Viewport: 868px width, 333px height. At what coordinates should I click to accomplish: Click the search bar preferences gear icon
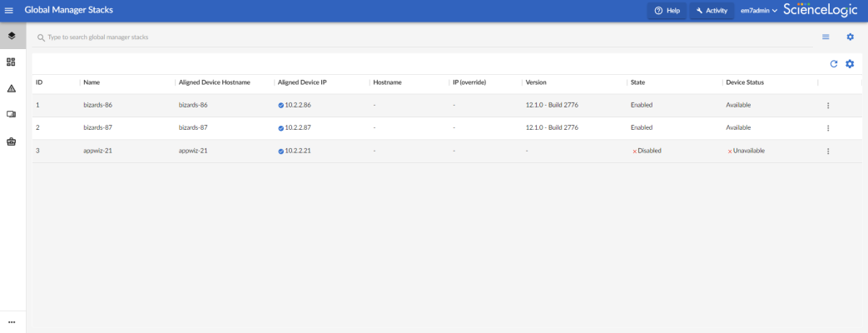click(x=850, y=37)
